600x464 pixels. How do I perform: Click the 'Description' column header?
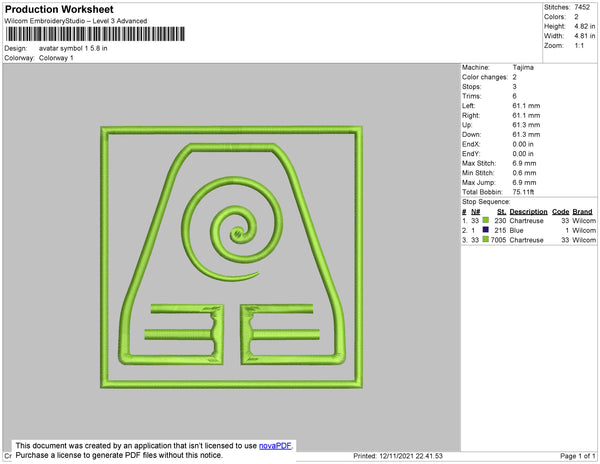click(x=528, y=212)
